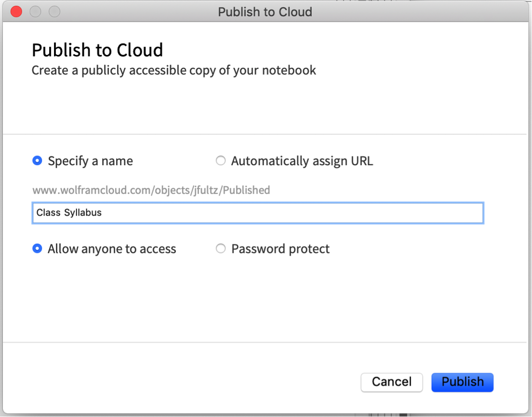Click the "Password protect" label text
Viewport: 532px width, 417px height.
coord(280,249)
